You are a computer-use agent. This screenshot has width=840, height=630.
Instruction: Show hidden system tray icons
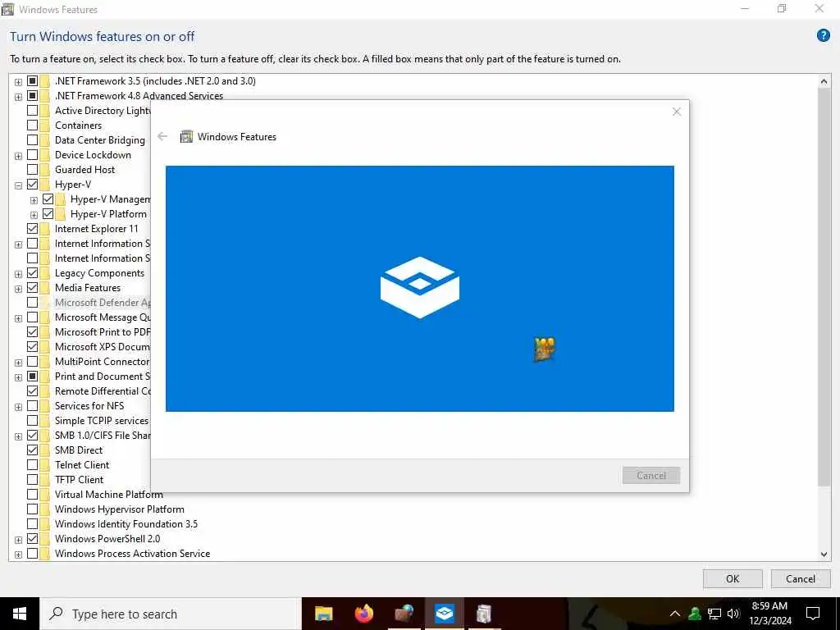675,614
